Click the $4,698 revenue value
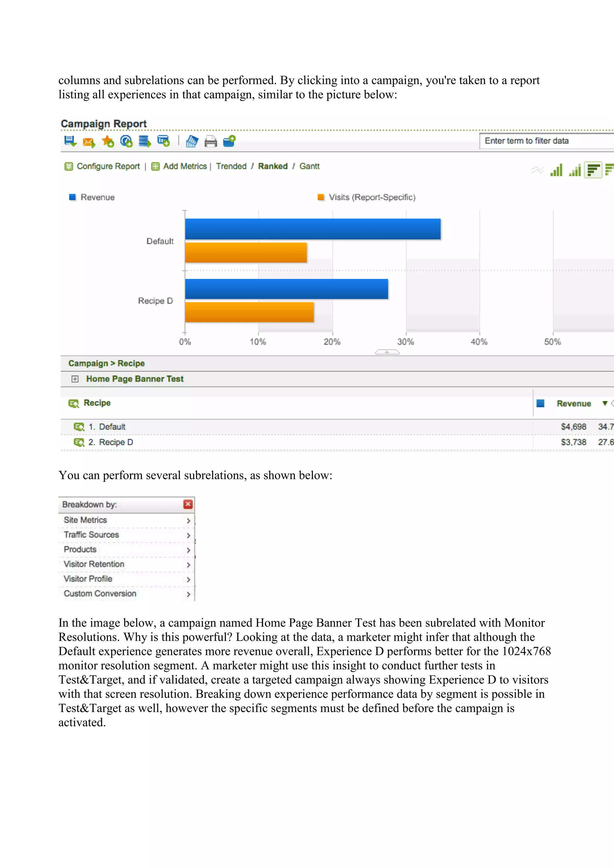Screen dimensions: 614x868 (574, 427)
